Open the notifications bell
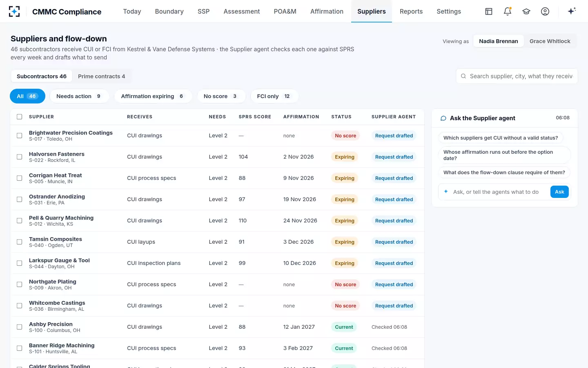 [508, 11]
